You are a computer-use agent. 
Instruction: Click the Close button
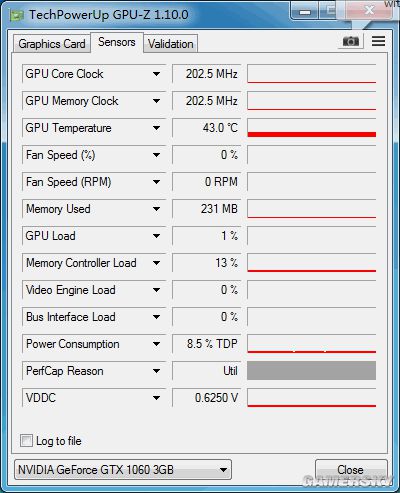coord(351,470)
